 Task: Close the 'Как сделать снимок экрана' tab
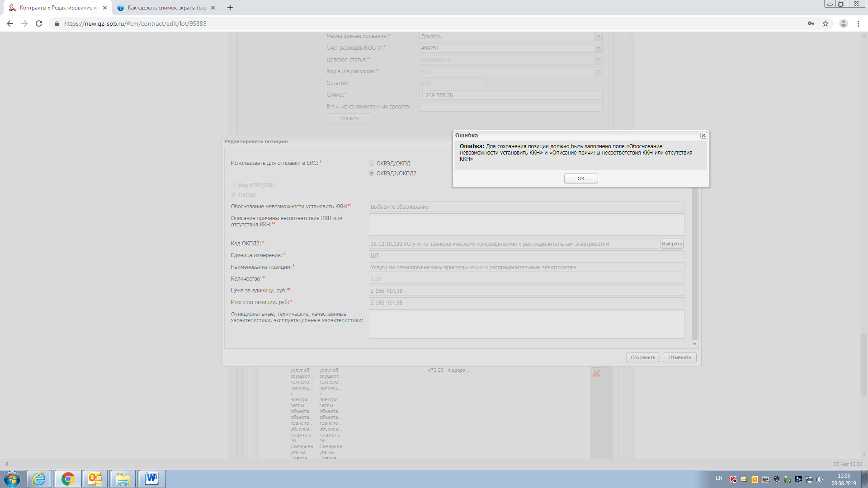pos(213,8)
